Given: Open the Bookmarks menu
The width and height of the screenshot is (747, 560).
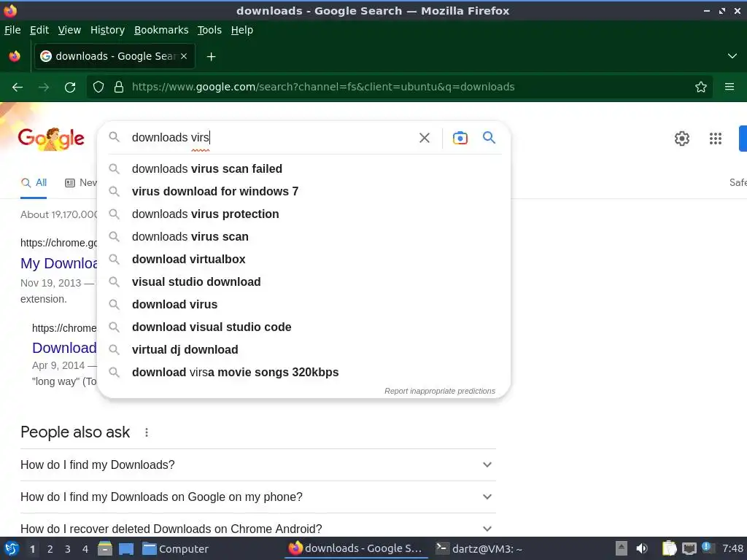Looking at the screenshot, I should [x=161, y=30].
